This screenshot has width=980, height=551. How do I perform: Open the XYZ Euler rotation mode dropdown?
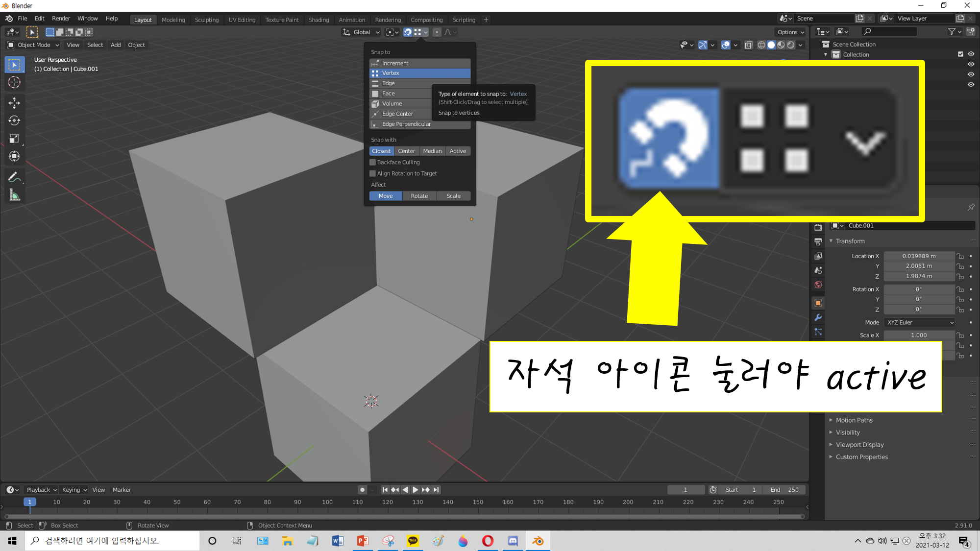point(920,322)
